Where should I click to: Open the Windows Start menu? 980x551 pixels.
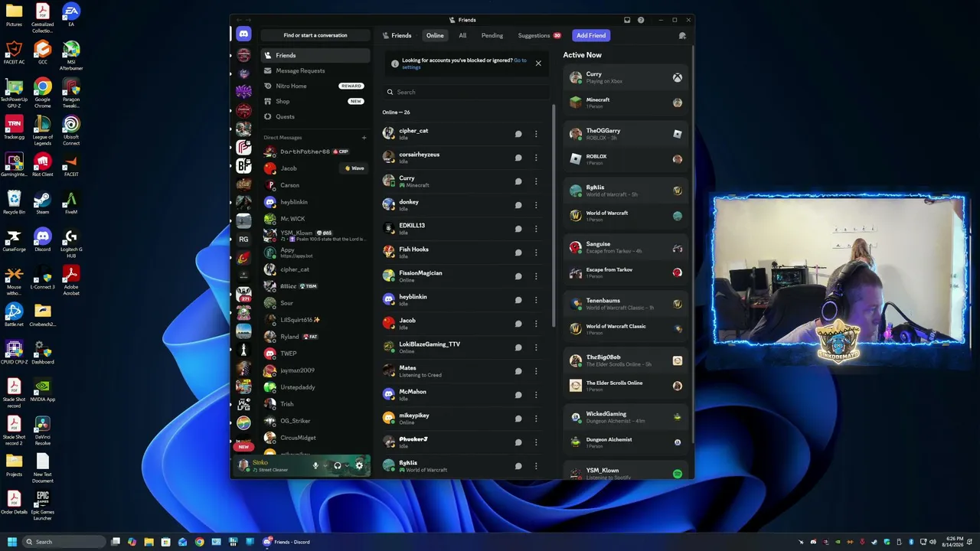12,542
